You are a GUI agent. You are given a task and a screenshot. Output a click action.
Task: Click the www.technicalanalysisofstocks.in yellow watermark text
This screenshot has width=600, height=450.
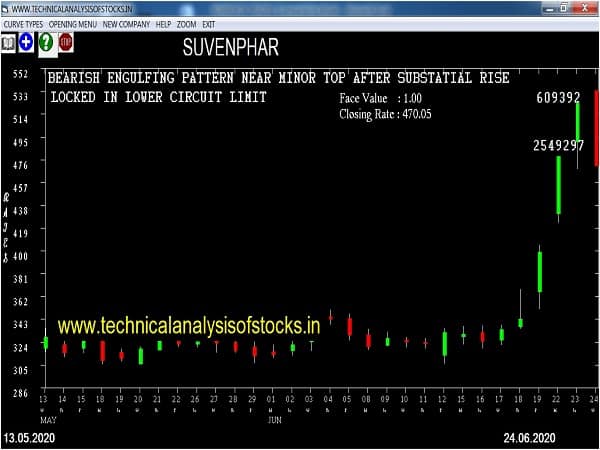195,326
